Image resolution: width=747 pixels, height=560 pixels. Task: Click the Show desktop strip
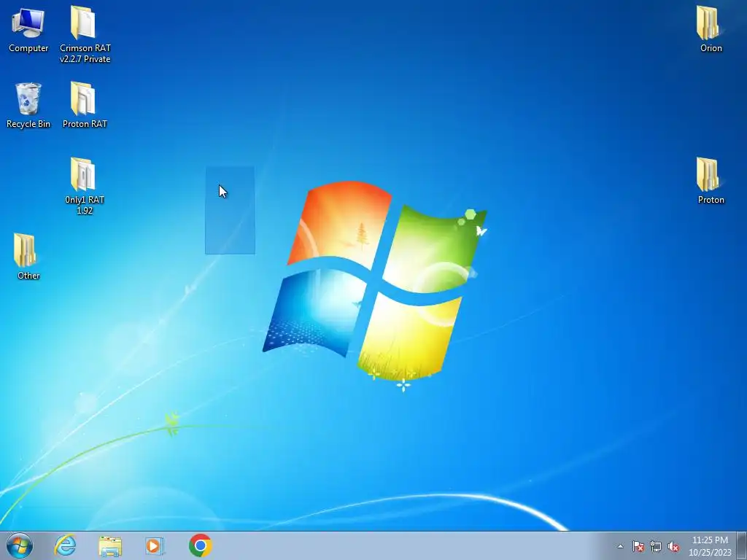point(742,545)
